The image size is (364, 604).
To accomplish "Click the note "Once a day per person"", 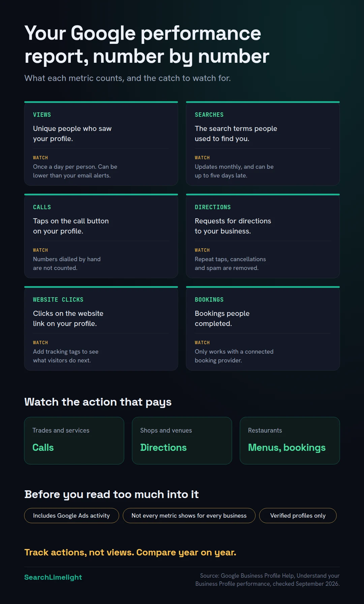I will [75, 171].
